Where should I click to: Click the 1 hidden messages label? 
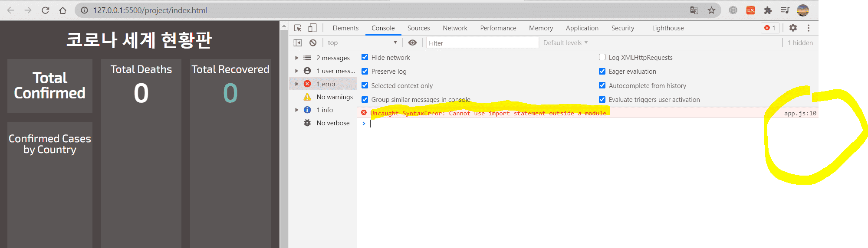coord(800,42)
